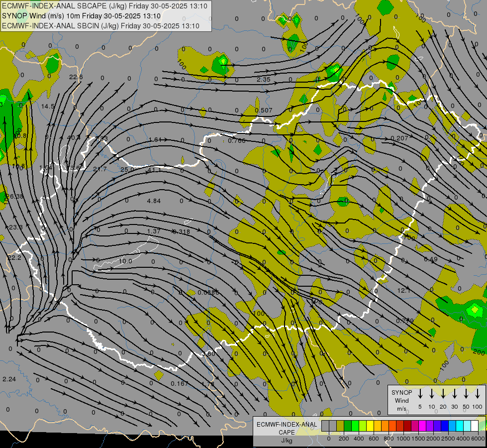Click the 30 m/s wind arrow in legend
This screenshot has height=448, width=487.
(454, 394)
